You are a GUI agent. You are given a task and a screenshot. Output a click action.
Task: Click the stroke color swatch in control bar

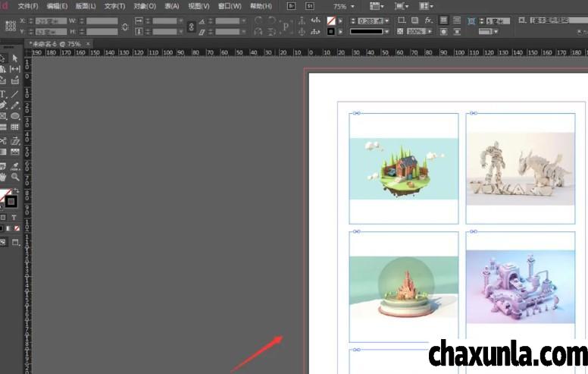[x=330, y=32]
